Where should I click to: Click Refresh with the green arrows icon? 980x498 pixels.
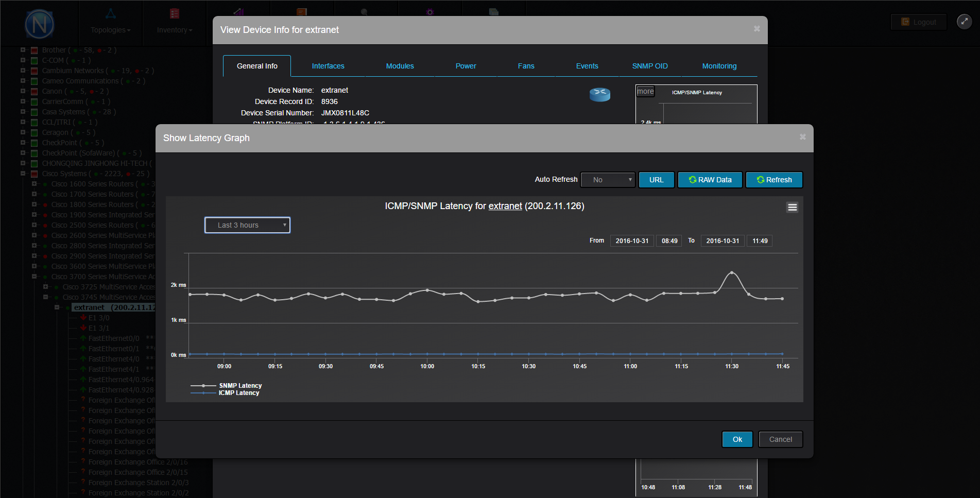point(773,180)
